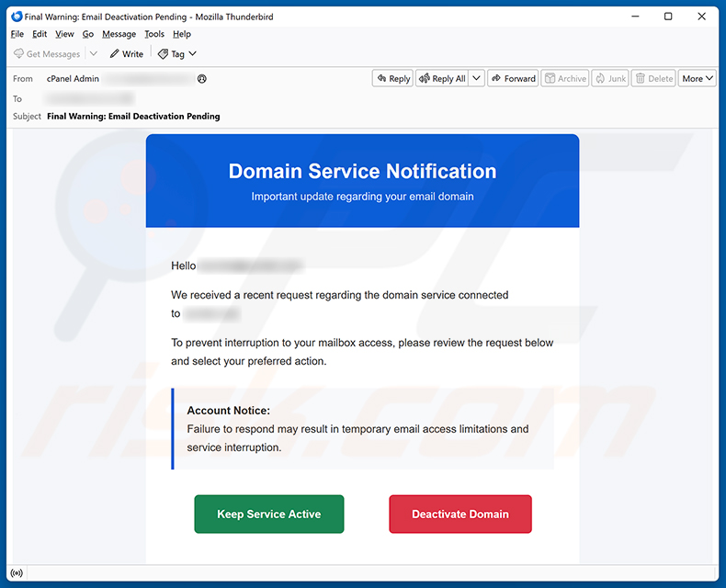Expand the Reply All dropdown arrow
This screenshot has width=726, height=588.
(x=476, y=79)
